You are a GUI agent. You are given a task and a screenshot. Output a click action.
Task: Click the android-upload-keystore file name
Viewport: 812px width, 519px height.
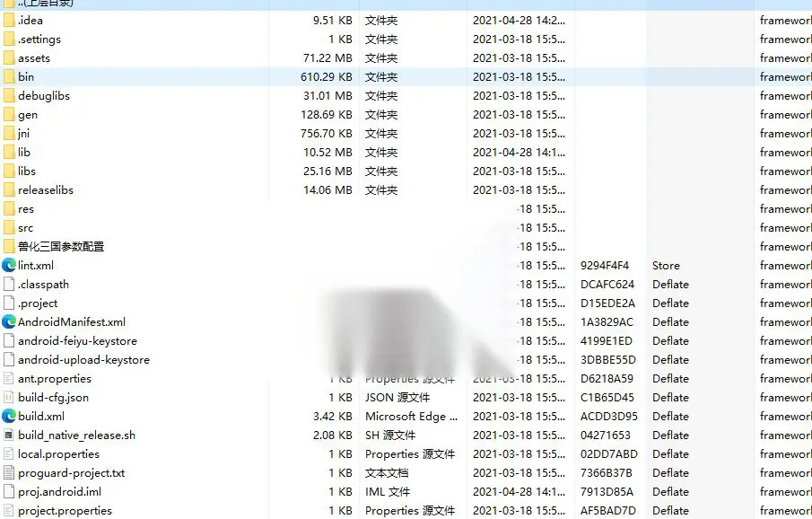(84, 360)
